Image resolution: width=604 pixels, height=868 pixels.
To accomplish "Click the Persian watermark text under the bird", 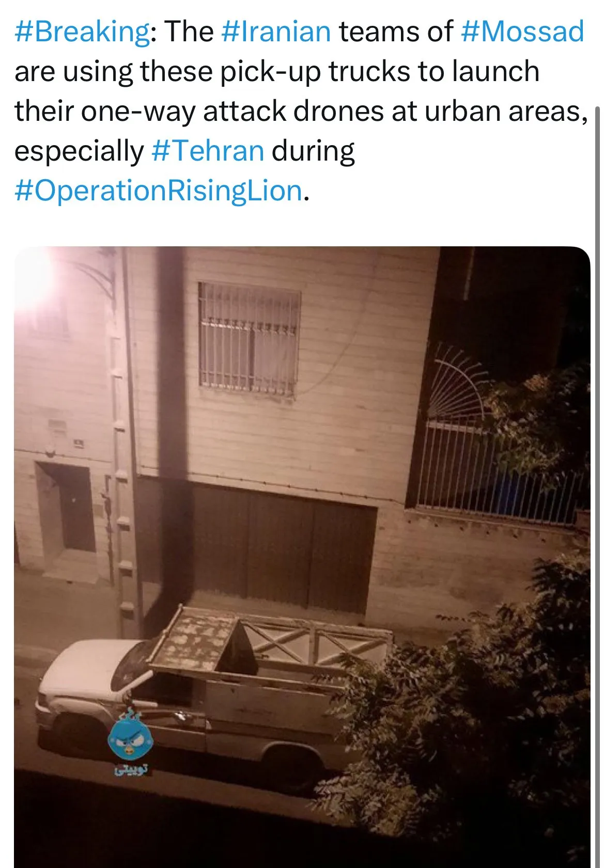I will pos(131,769).
